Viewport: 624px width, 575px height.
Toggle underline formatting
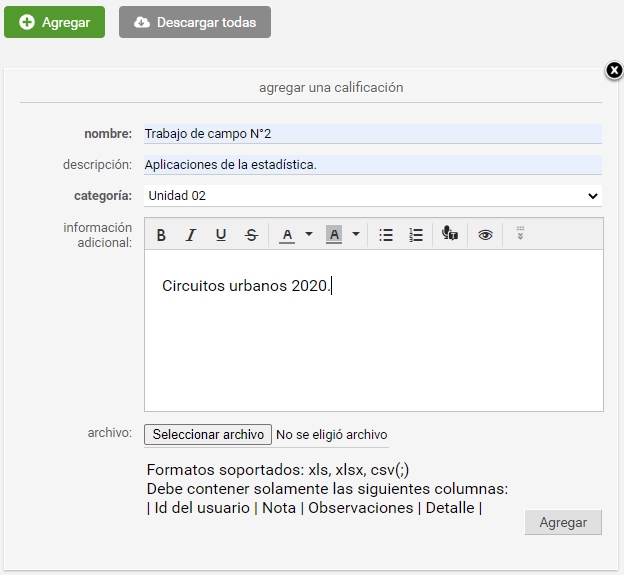(x=221, y=235)
